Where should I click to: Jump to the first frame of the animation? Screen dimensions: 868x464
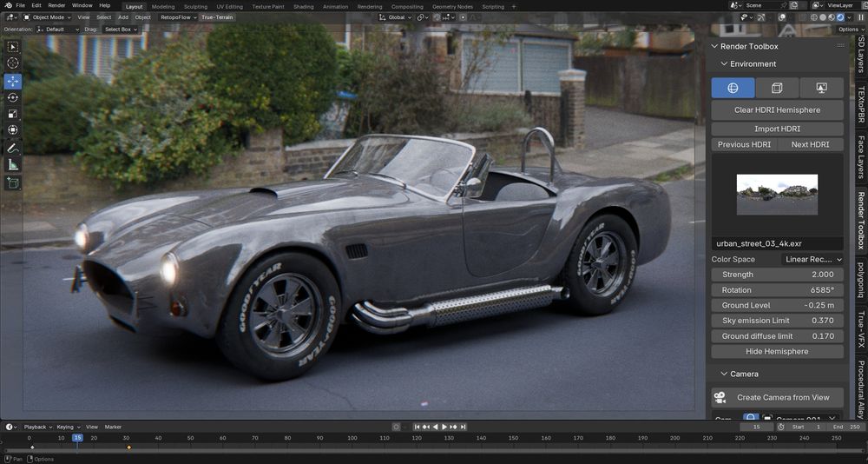click(x=417, y=427)
